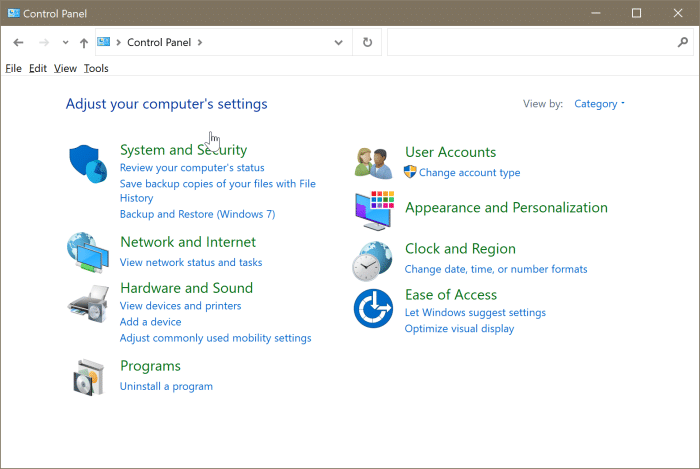700x469 pixels.
Task: Minimize the Control Panel window
Action: pos(596,13)
